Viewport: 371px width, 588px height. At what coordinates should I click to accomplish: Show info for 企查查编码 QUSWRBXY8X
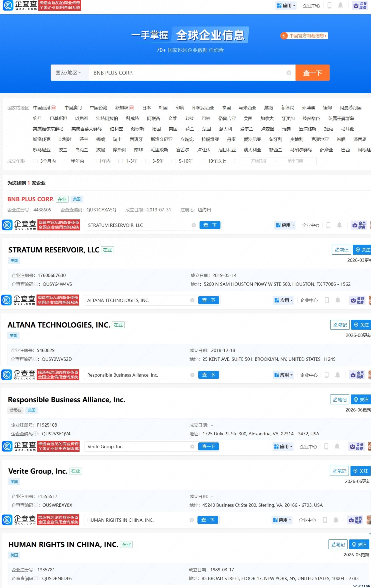point(36,505)
